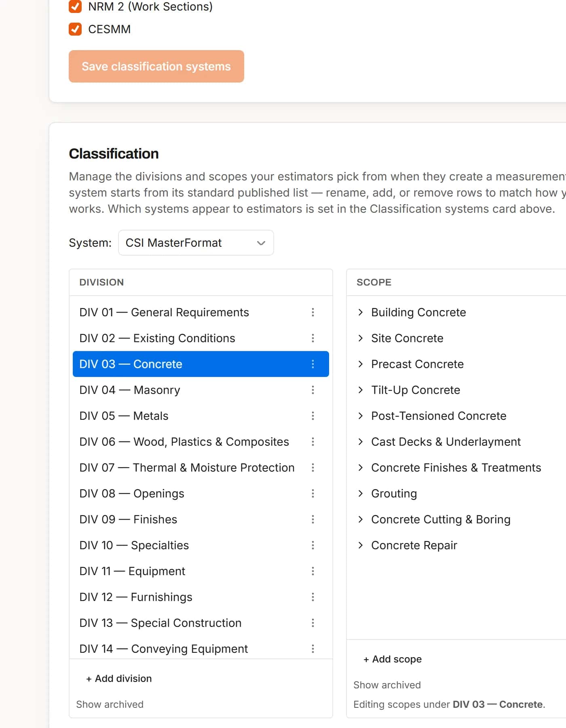Open the DIV 13 Special Construction kebab menu
The image size is (566, 728).
click(313, 623)
